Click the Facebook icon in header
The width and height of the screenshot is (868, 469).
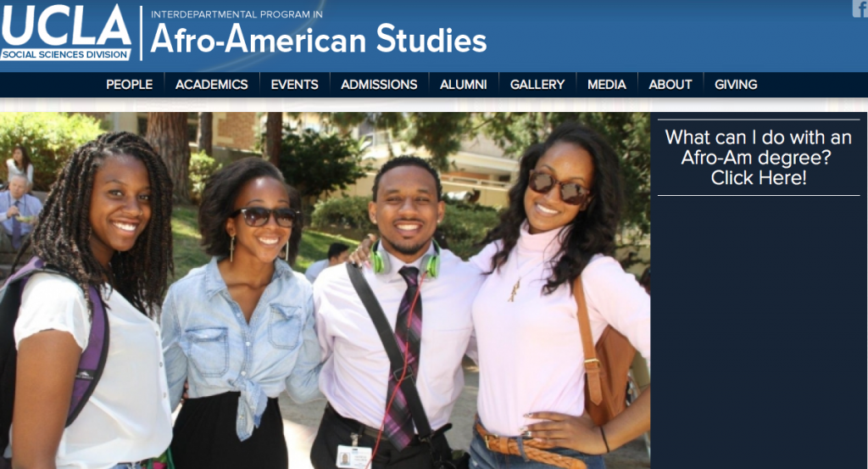click(860, 8)
